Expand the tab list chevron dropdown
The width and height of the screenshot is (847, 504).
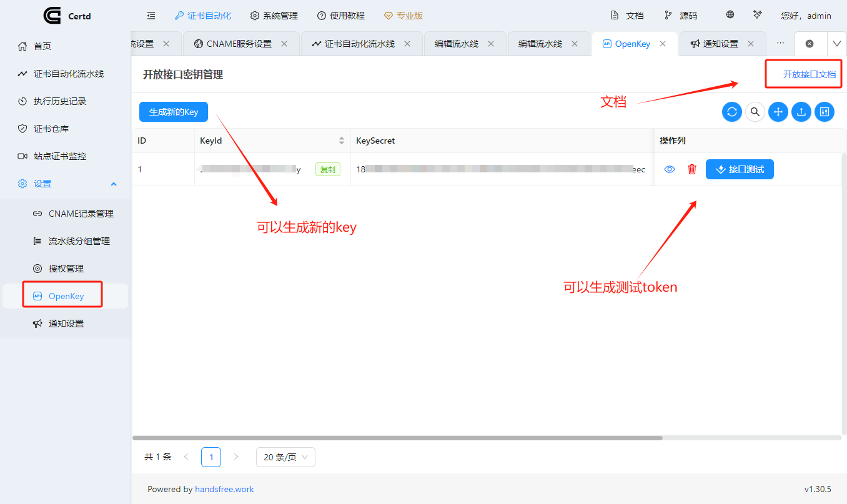point(836,44)
